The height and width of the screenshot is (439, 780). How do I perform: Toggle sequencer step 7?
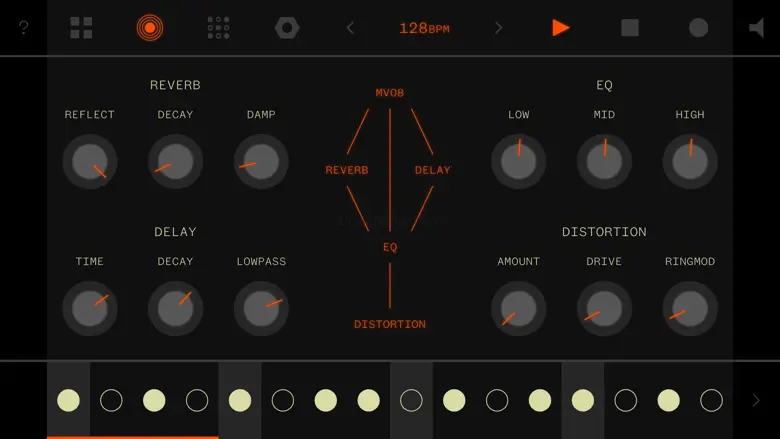click(326, 400)
